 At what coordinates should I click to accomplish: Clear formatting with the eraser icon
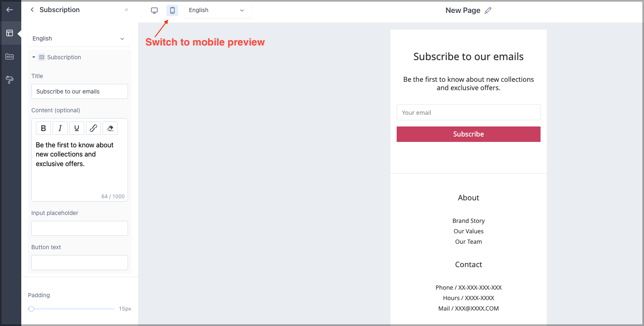pyautogui.click(x=110, y=128)
